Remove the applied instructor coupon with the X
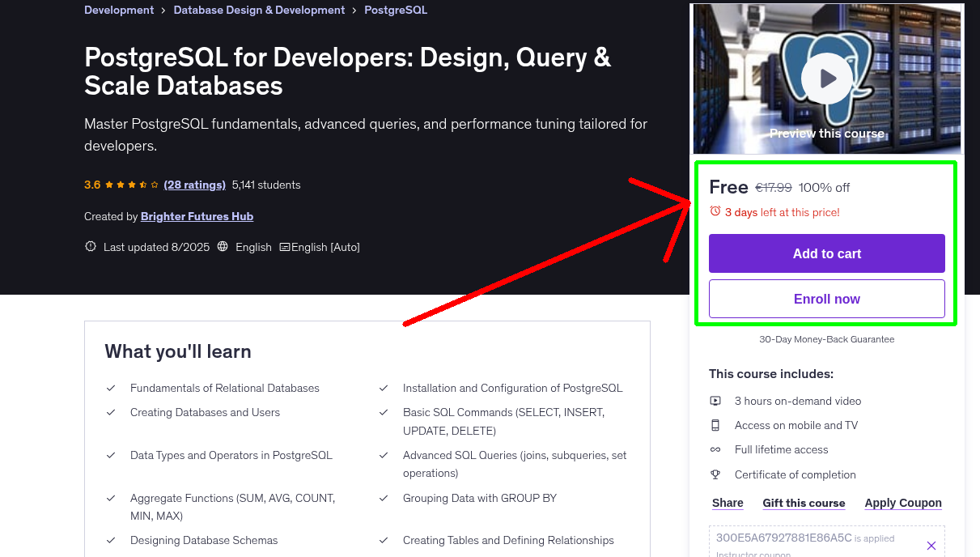 click(x=931, y=545)
